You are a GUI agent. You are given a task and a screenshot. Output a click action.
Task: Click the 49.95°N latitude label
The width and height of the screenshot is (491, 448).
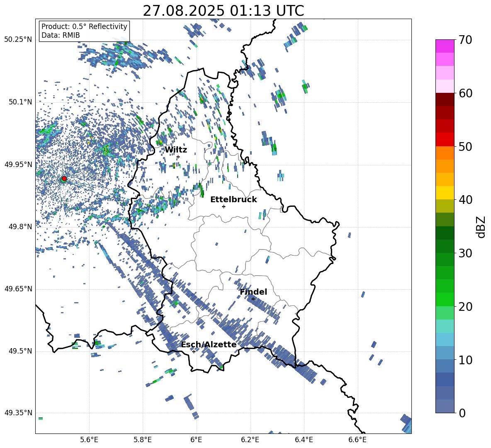18,165
